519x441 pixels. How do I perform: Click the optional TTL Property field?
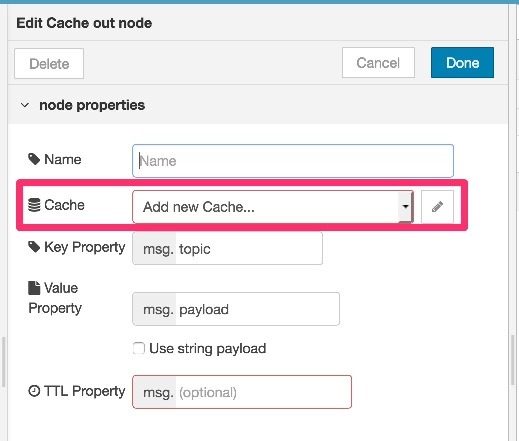click(263, 392)
